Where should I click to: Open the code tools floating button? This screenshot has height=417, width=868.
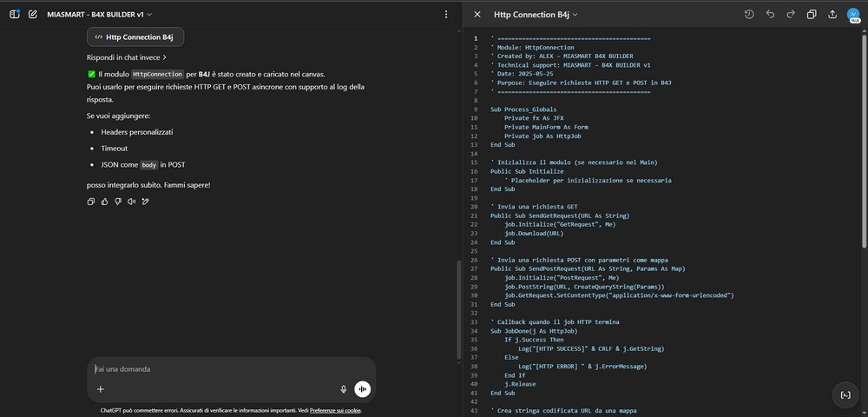click(x=845, y=395)
